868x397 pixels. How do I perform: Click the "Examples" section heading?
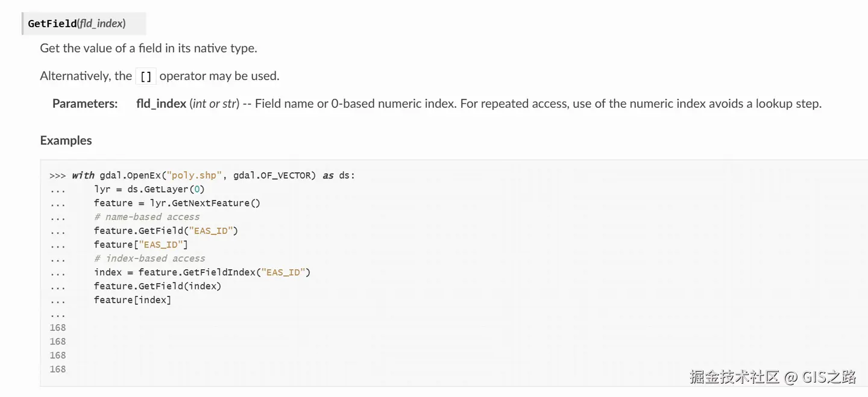point(66,140)
